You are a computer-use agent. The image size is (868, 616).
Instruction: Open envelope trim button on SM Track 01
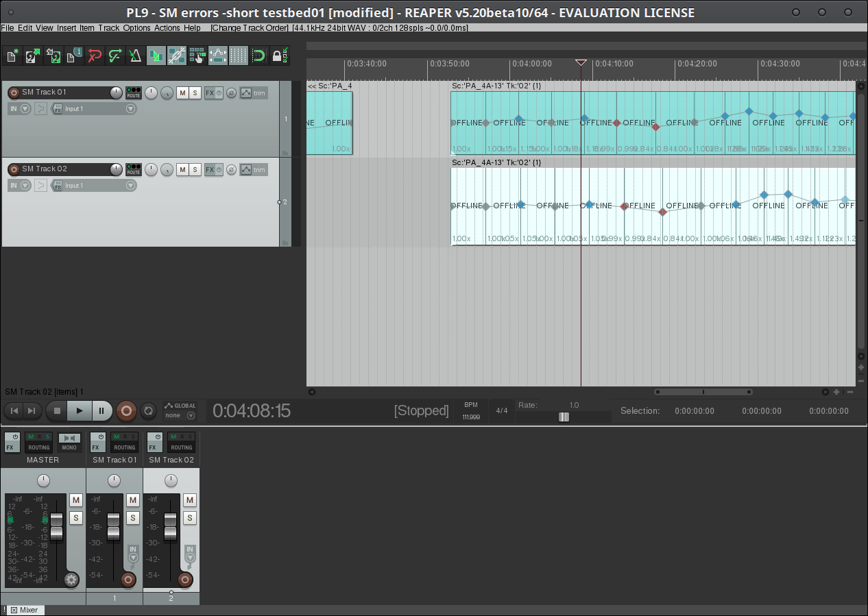254,93
